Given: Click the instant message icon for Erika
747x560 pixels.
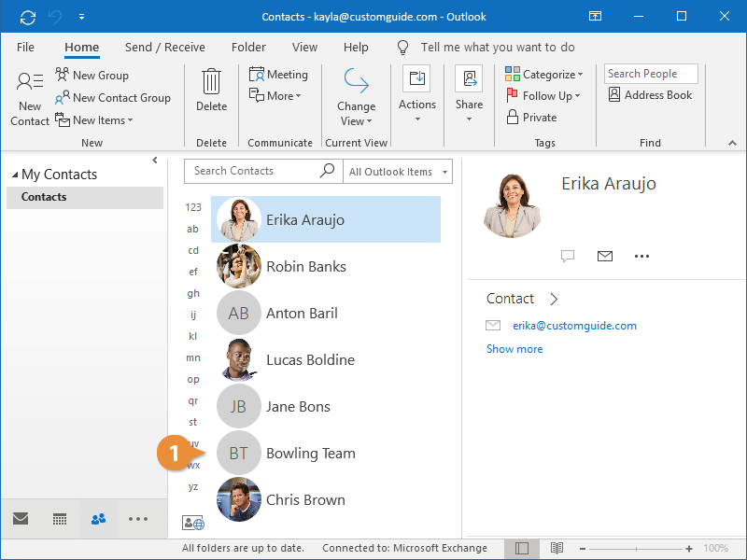Looking at the screenshot, I should [x=568, y=256].
